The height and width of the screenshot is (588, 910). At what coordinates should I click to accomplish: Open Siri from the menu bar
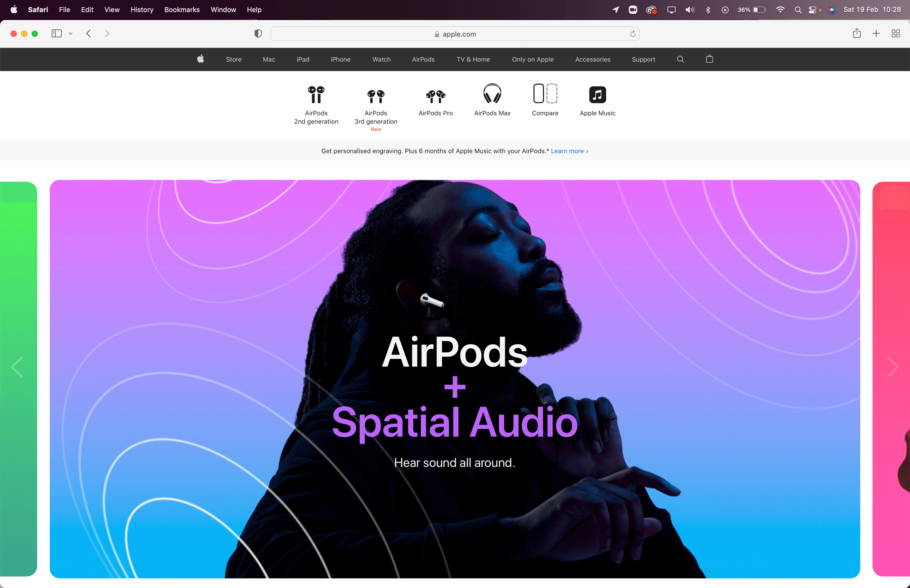[x=831, y=10]
